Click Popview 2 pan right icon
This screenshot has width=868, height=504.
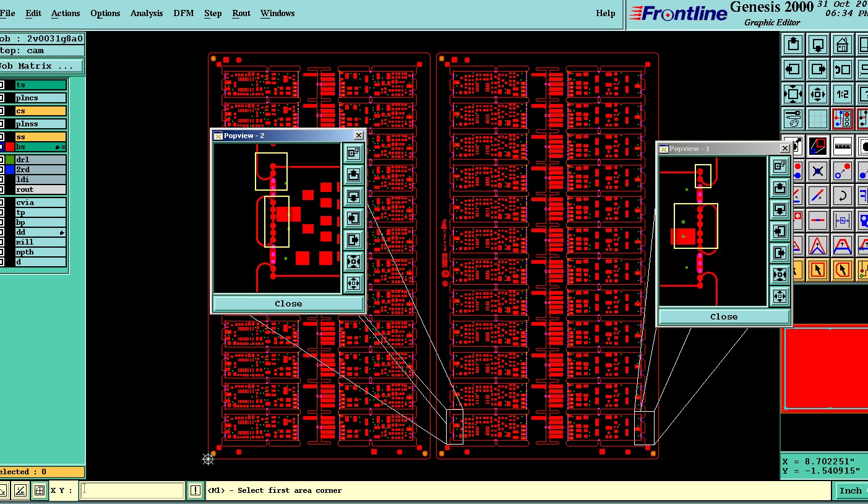353,240
